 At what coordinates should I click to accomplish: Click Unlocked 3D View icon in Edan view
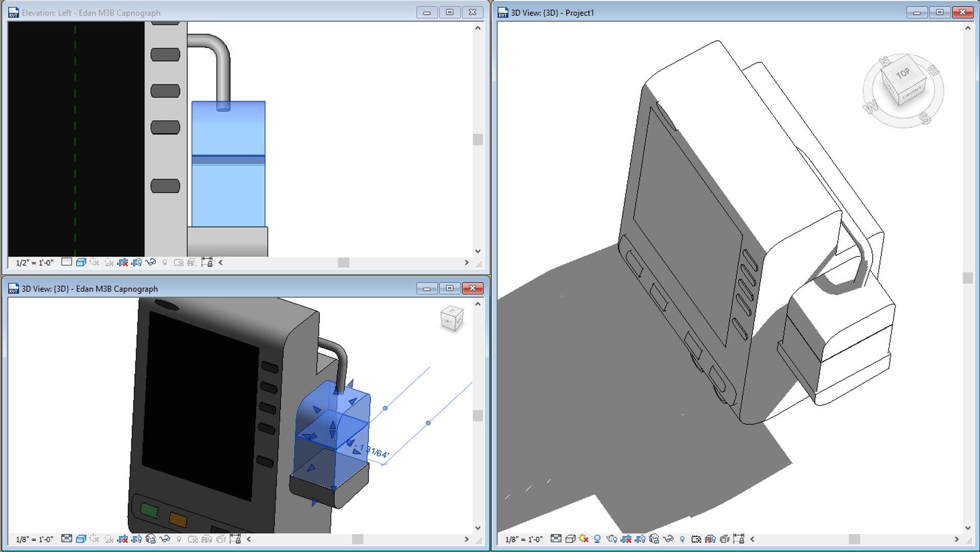(150, 539)
